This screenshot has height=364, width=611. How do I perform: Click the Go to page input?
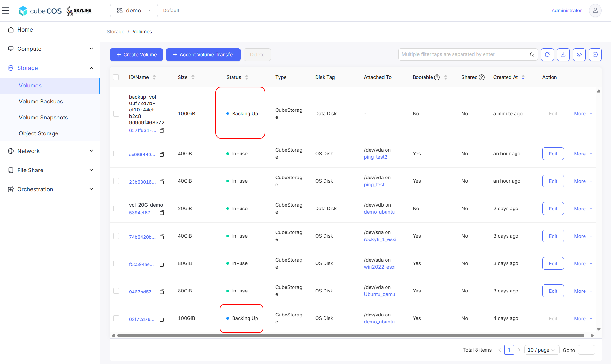[586, 350]
